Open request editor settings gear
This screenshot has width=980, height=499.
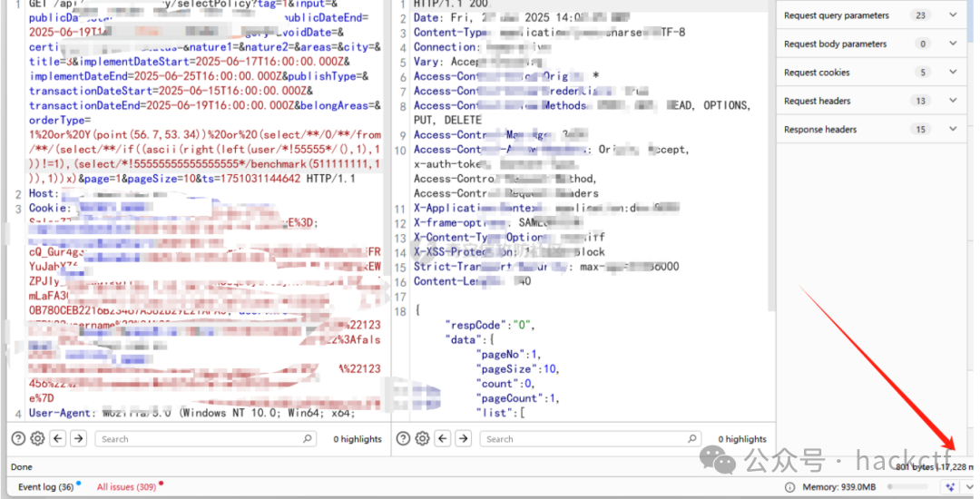37,439
